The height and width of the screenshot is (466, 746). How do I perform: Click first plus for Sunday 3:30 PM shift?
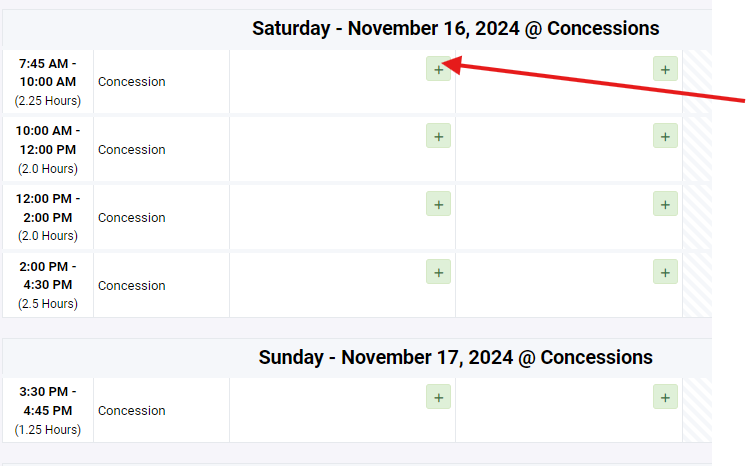tap(438, 397)
